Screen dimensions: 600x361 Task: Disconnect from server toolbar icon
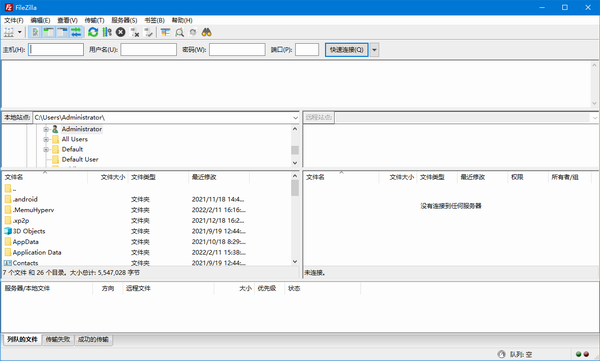[134, 32]
